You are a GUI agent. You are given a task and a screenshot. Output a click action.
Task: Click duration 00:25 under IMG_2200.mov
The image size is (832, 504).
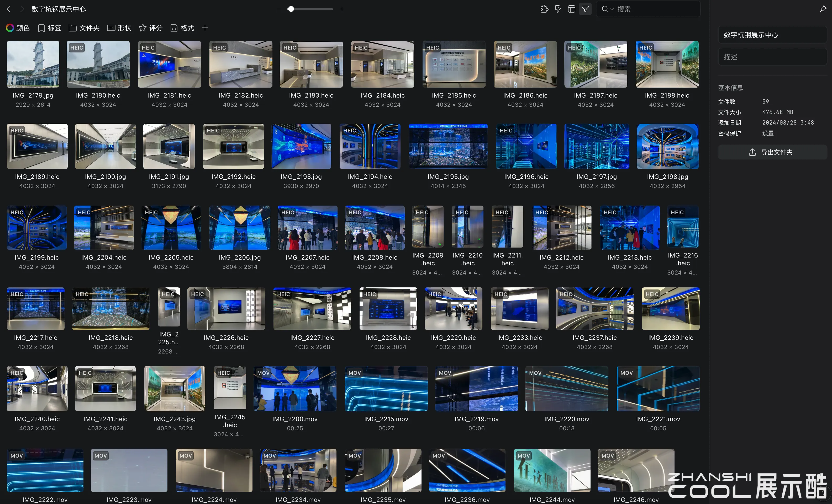(x=295, y=428)
